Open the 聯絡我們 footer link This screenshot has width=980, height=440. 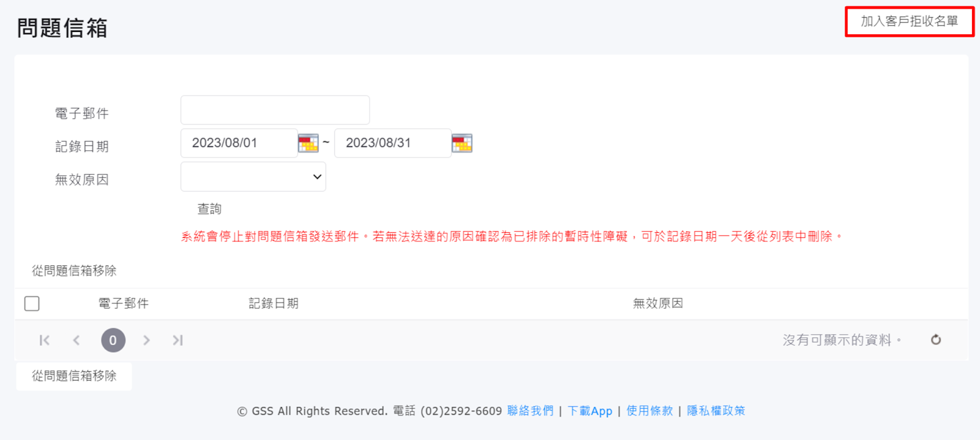coord(530,411)
